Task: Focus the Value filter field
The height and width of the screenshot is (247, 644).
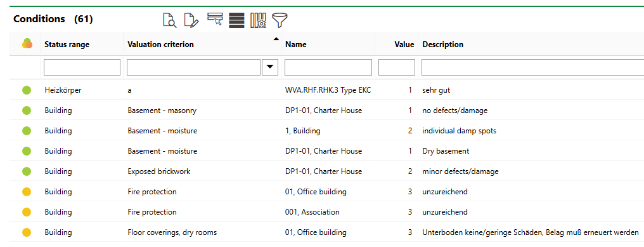Action: pos(397,67)
